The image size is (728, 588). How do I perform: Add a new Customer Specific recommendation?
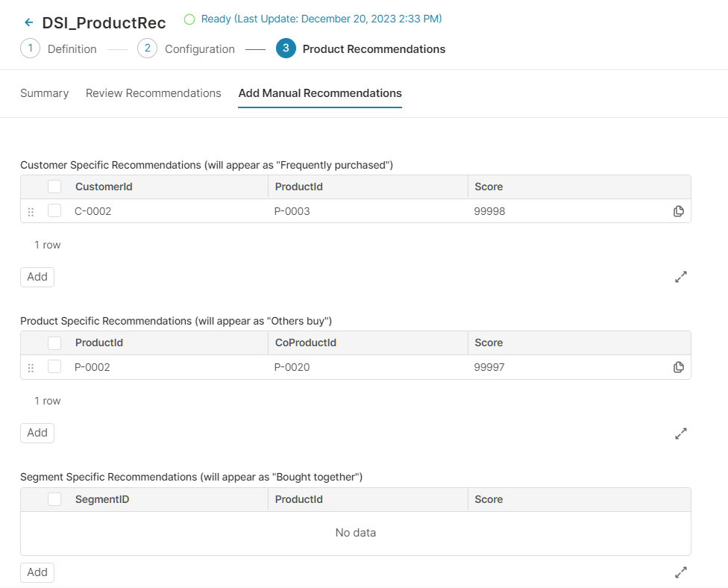[37, 277]
